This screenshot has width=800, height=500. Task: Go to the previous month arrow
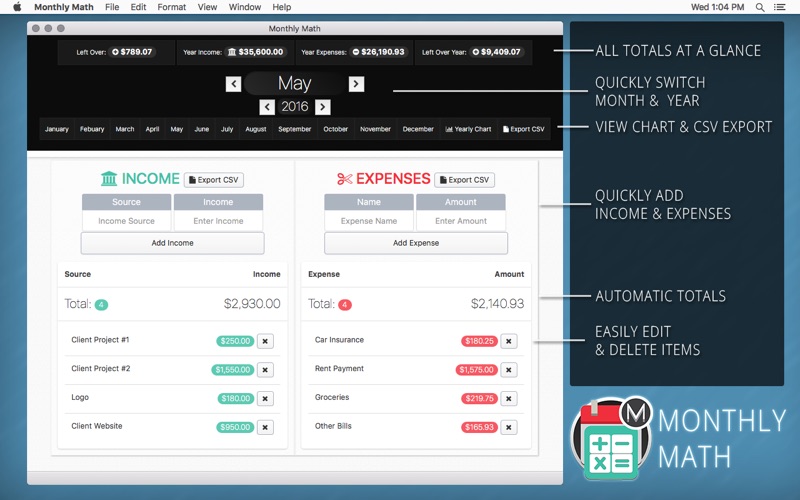point(233,84)
